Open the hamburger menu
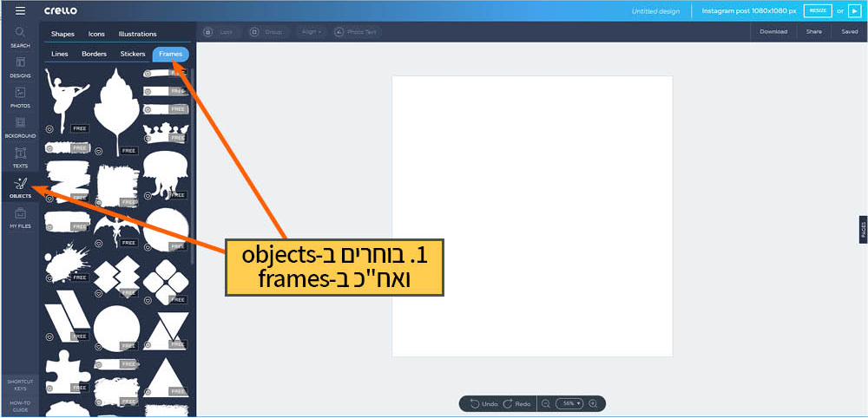868x418 pixels. coord(20,10)
